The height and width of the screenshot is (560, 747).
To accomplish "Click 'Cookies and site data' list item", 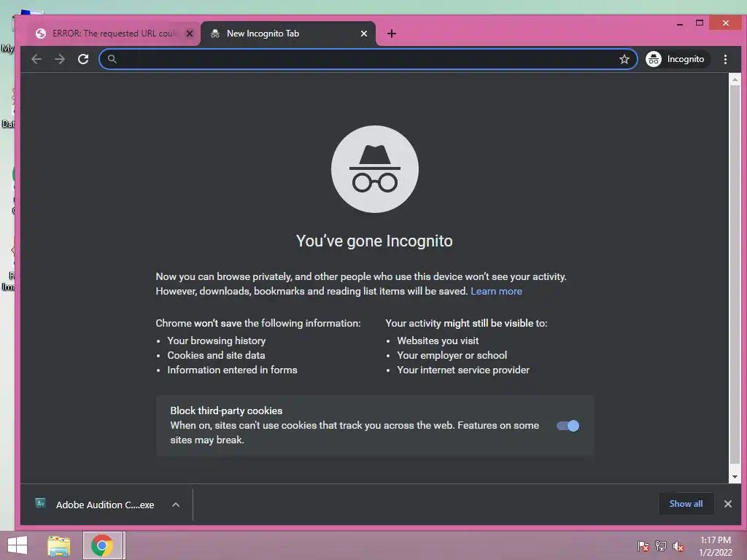I will 216,355.
